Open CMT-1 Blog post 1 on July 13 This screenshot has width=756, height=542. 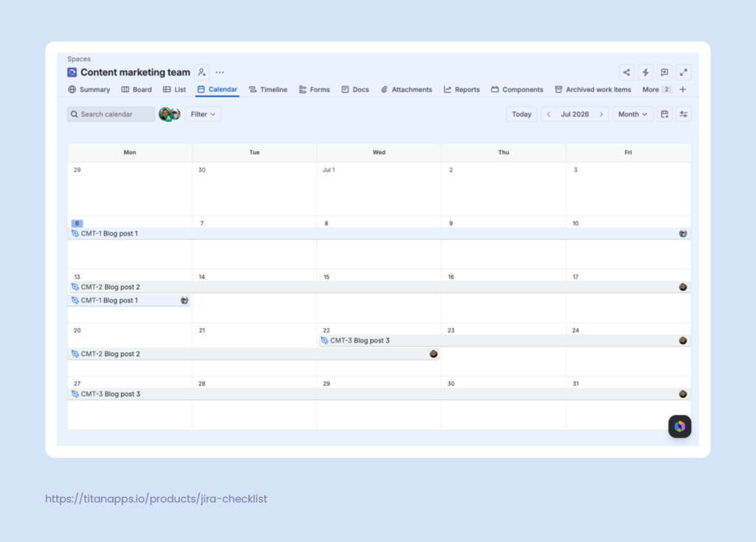129,301
